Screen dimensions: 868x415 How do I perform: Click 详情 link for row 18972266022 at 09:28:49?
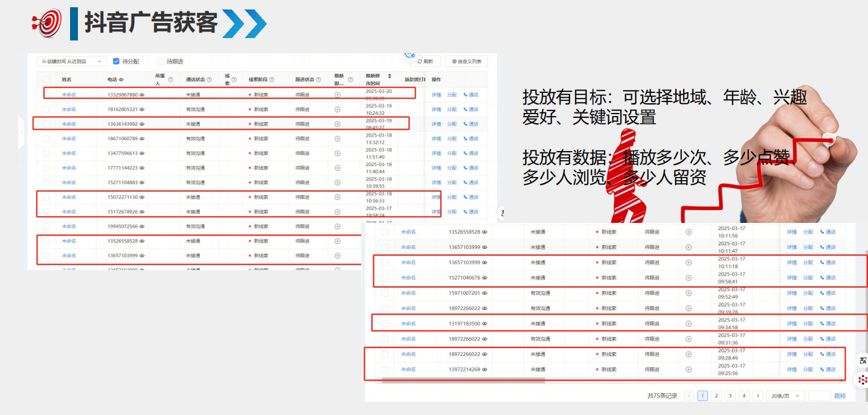tap(791, 354)
